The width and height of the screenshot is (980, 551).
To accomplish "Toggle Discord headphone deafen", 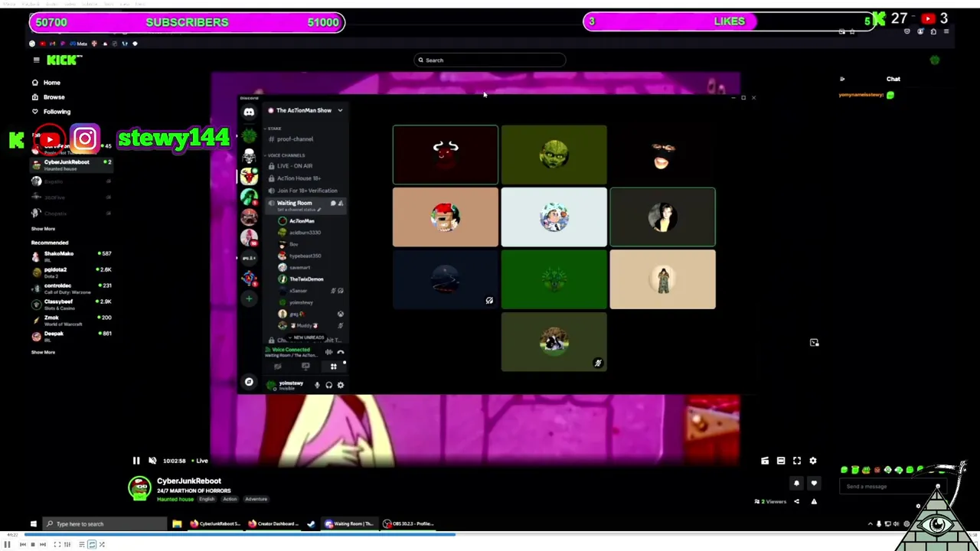I will (x=328, y=385).
